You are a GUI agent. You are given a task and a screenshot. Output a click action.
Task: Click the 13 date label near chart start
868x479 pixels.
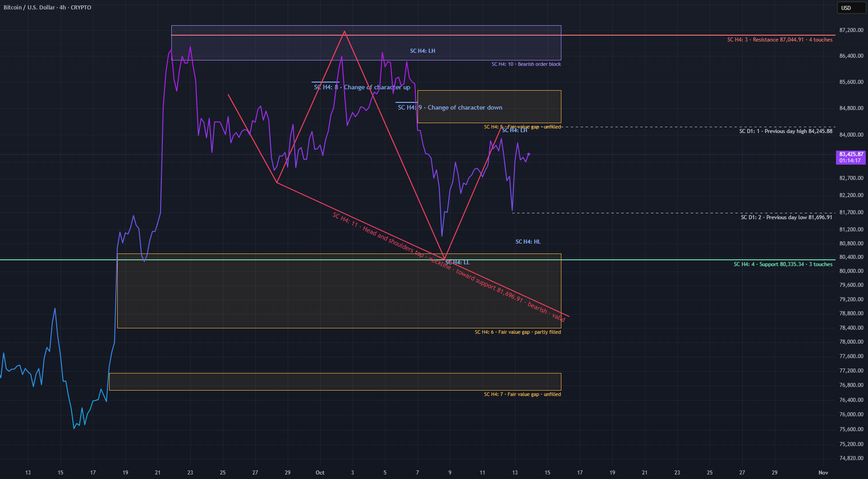[x=28, y=473]
